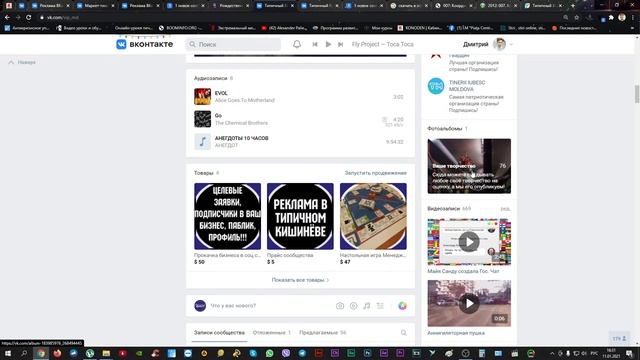
Task: Open the Ваше творчество album
Action: [x=469, y=166]
